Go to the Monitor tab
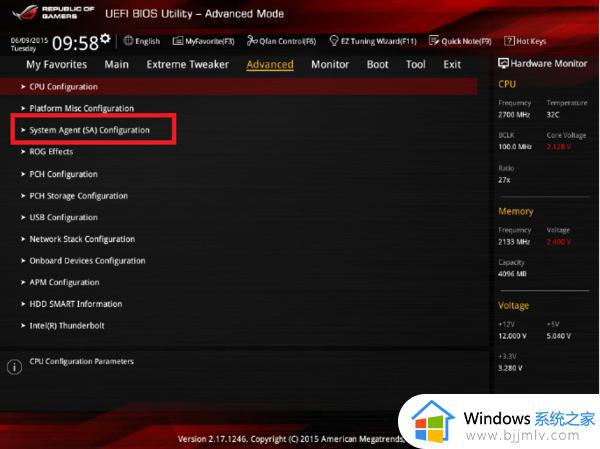The height and width of the screenshot is (449, 600). [x=330, y=64]
